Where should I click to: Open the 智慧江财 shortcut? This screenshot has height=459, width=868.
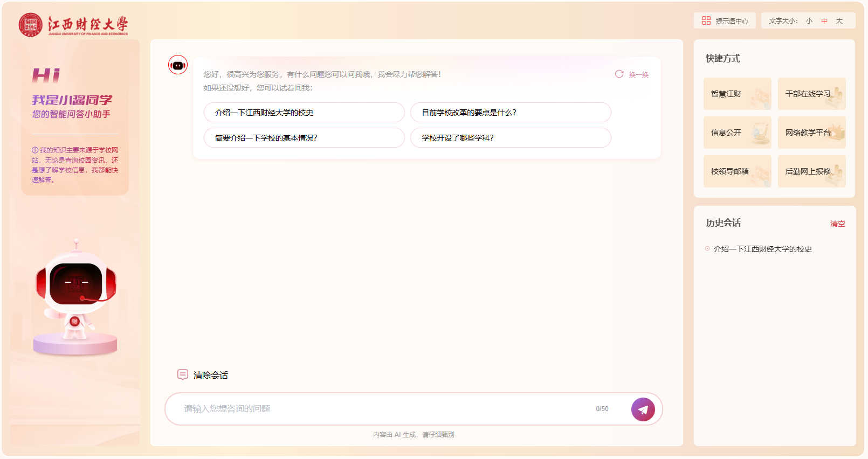[x=737, y=94]
